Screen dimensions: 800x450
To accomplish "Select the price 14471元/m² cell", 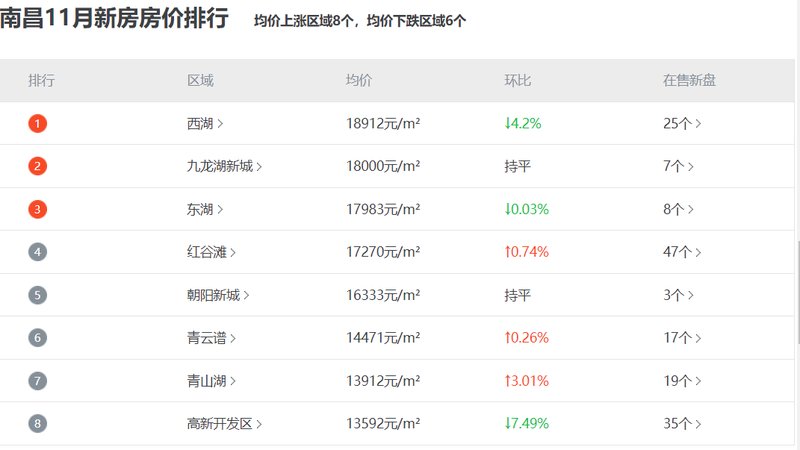I will tap(383, 338).
